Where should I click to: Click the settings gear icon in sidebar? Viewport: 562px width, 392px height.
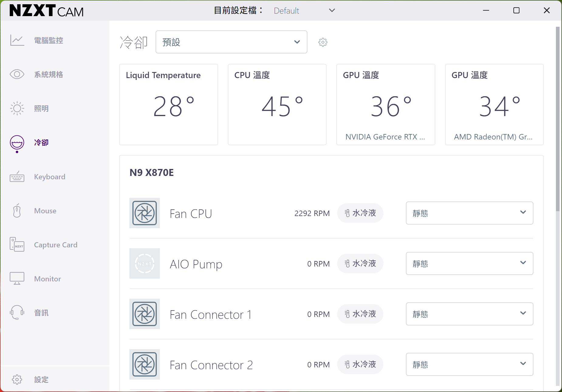[x=17, y=380]
